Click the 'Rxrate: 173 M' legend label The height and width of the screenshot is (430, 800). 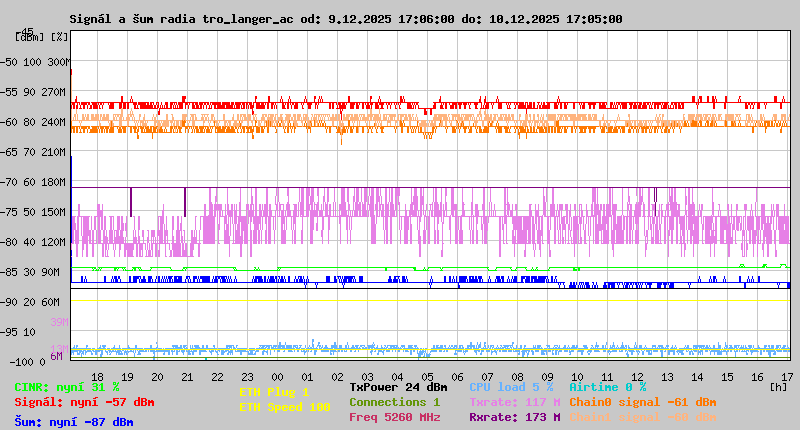pyautogui.click(x=515, y=417)
